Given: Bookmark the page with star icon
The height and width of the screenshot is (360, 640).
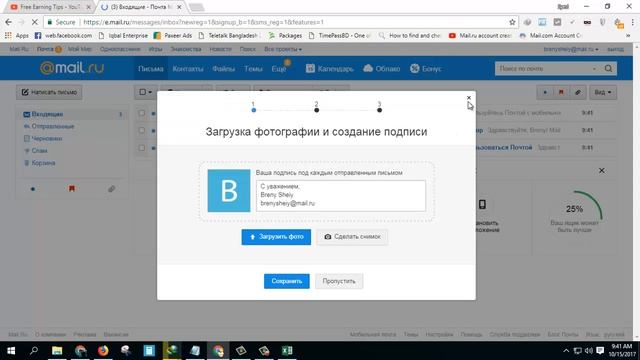Looking at the screenshot, I should (512, 22).
